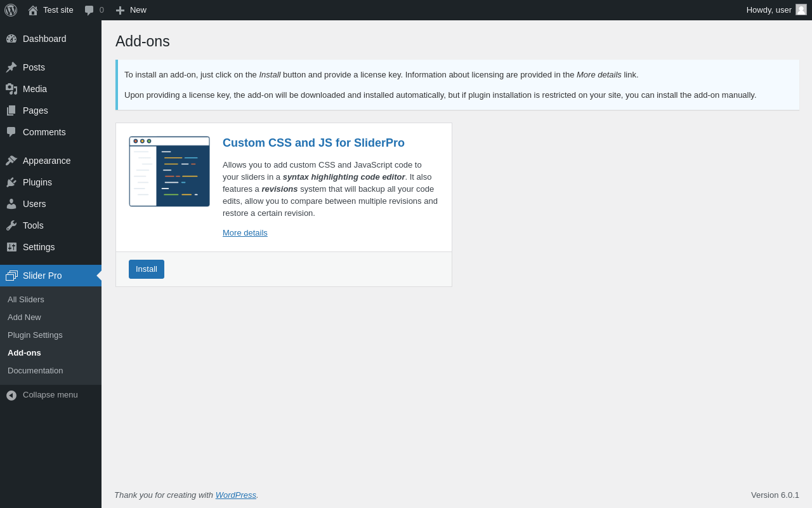The height and width of the screenshot is (508, 812).
Task: Click the add-on description paragraph
Action: click(331, 189)
